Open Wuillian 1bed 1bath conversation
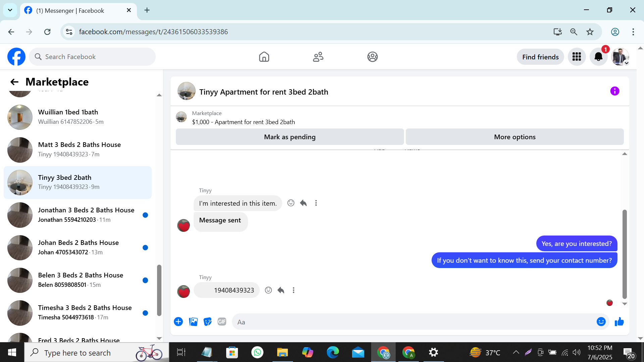The height and width of the screenshot is (362, 644). tap(78, 117)
